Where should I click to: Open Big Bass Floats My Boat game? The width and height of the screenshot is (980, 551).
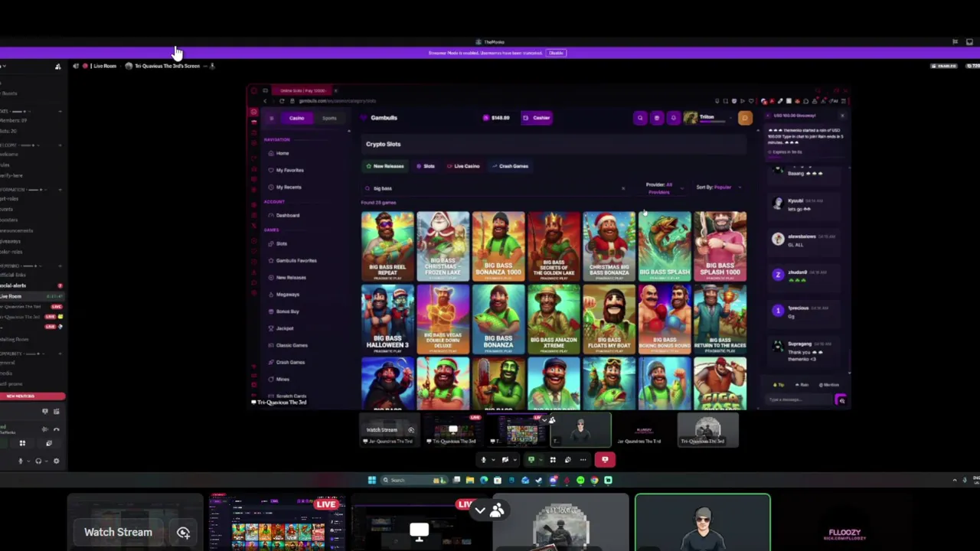tap(609, 319)
